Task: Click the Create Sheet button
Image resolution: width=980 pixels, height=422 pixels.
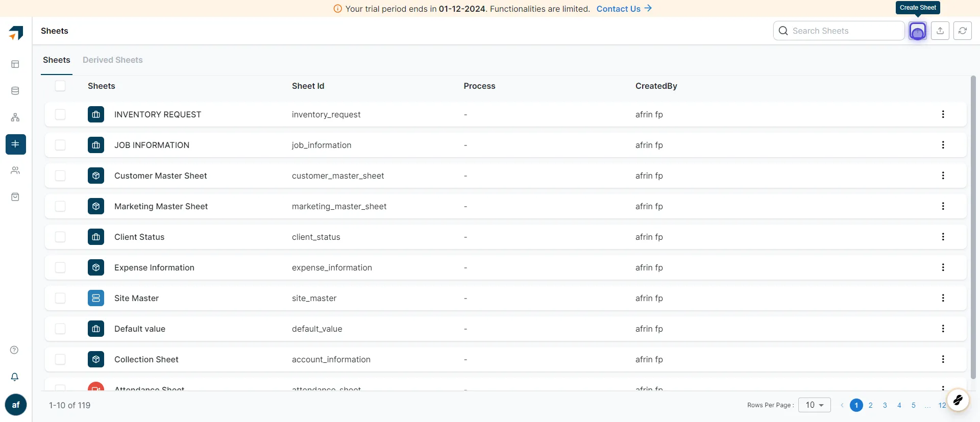Action: 917,31
